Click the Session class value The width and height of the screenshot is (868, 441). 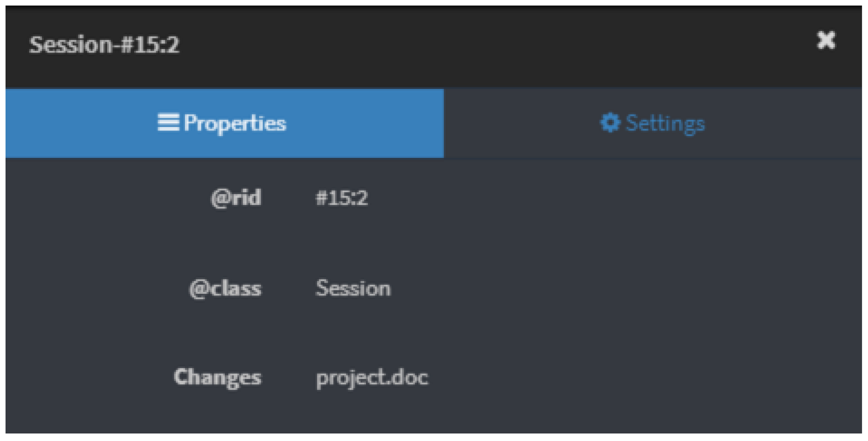(353, 288)
